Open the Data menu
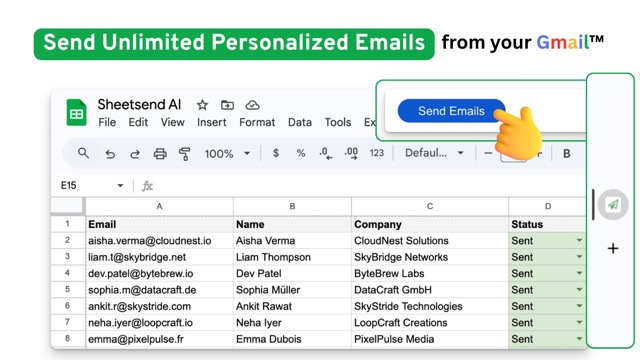 click(300, 122)
